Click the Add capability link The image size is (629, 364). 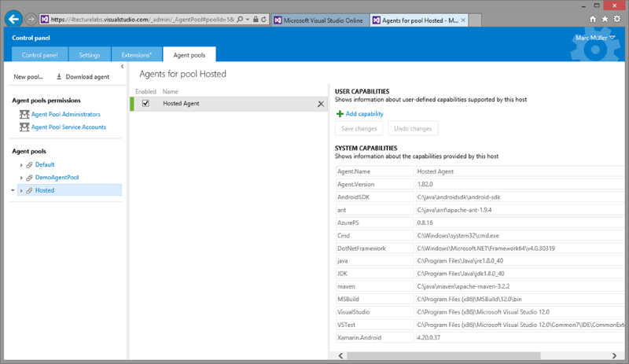[x=364, y=114]
